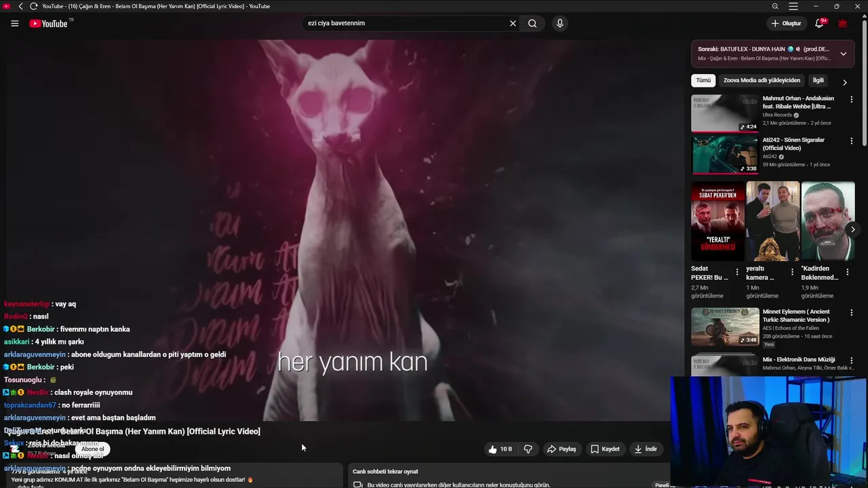The image size is (868, 488).
Task: Open the title bar search magnifier
Action: (775, 6)
